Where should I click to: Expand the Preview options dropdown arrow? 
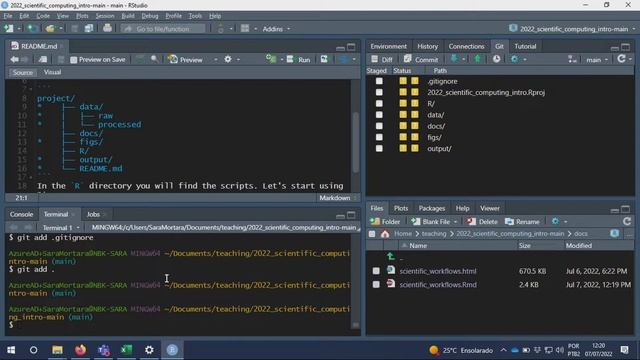pyautogui.click(x=216, y=60)
